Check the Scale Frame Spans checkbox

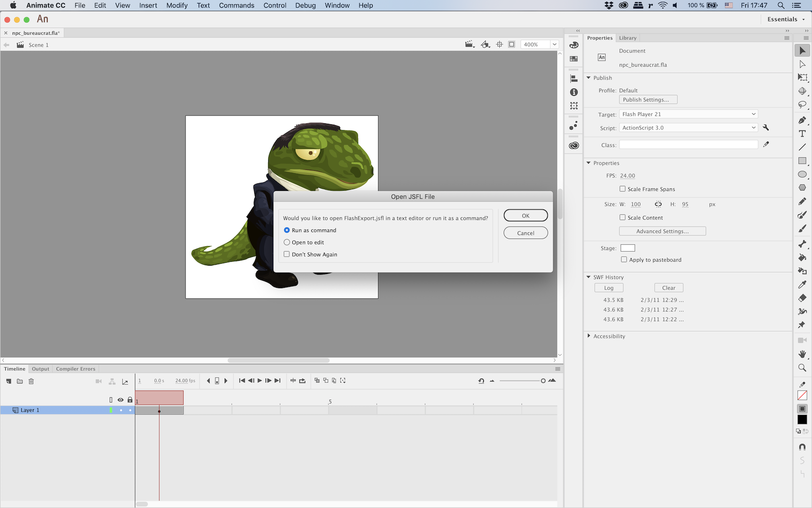623,189
